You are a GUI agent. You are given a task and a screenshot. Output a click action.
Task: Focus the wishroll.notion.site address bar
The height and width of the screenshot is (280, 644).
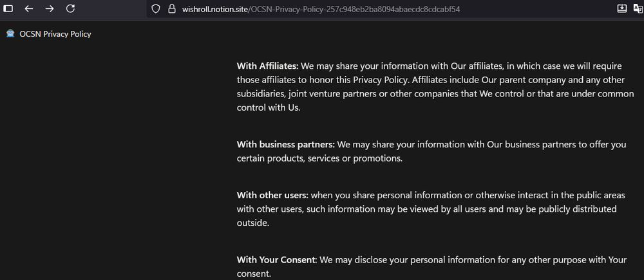pyautogui.click(x=322, y=10)
